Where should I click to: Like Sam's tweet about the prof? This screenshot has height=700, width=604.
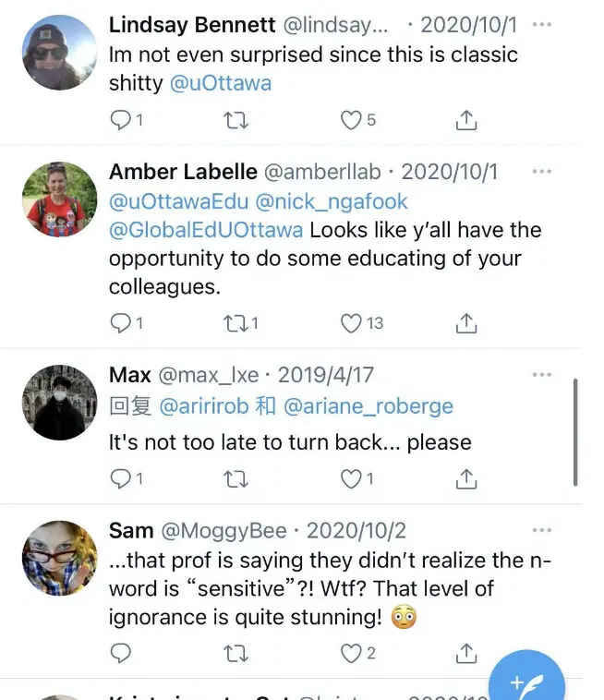pos(351,653)
